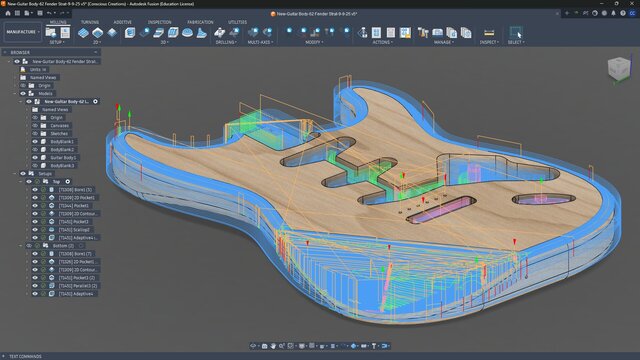Open the Help question mark icon
The image size is (640, 360).
pyautogui.click(x=623, y=13)
